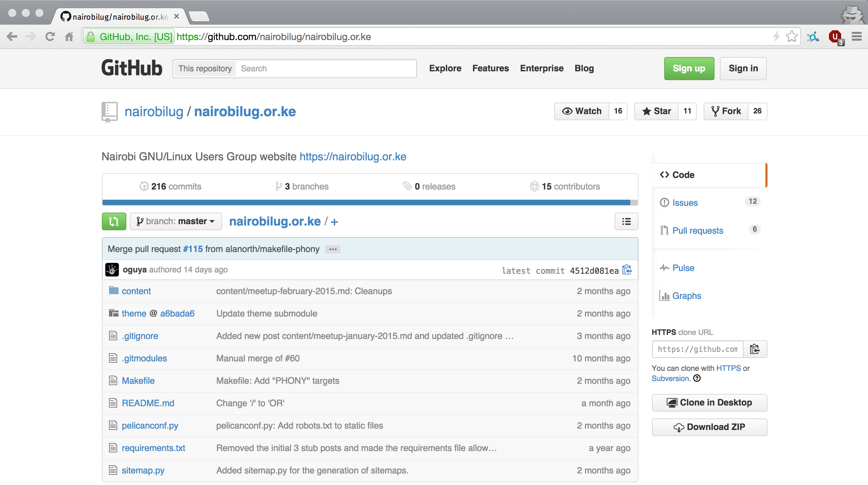Open the branch master dropdown
The height and width of the screenshot is (485, 868).
coord(176,221)
